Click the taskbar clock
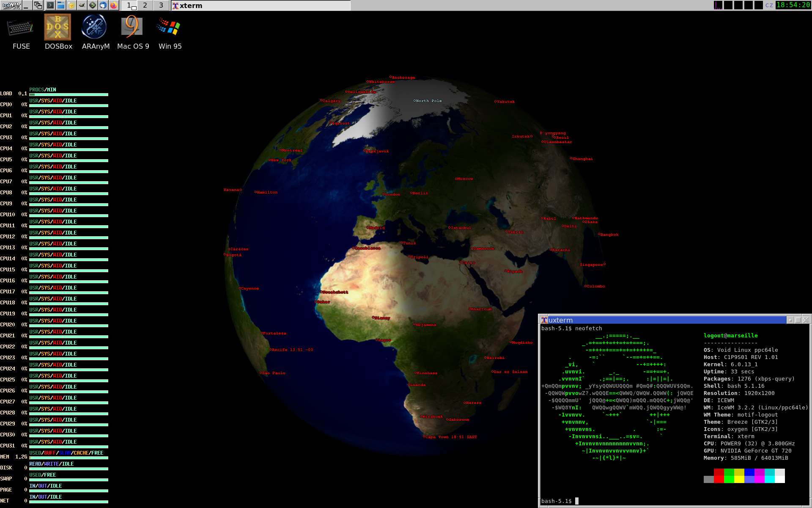 793,5
